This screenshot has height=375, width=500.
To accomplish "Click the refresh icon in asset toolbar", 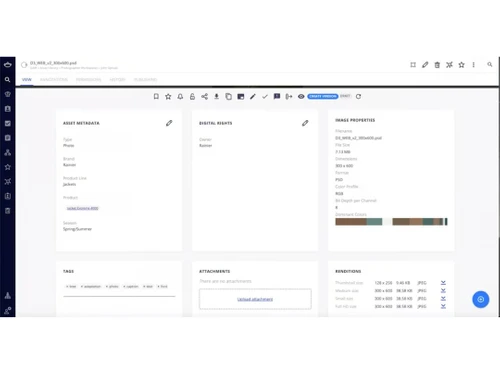I will [358, 96].
